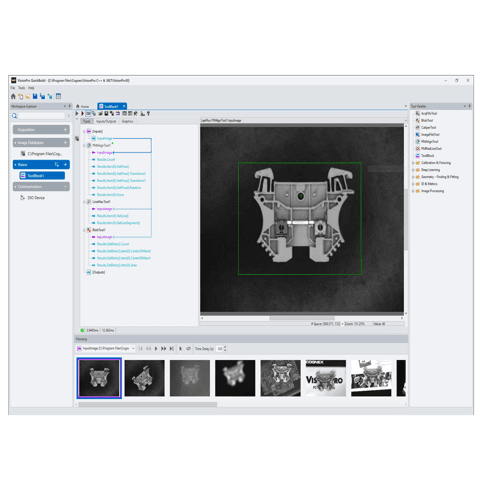Collapse the BlobTool1 tree node
The height and width of the screenshot is (480, 480).
coord(84,230)
